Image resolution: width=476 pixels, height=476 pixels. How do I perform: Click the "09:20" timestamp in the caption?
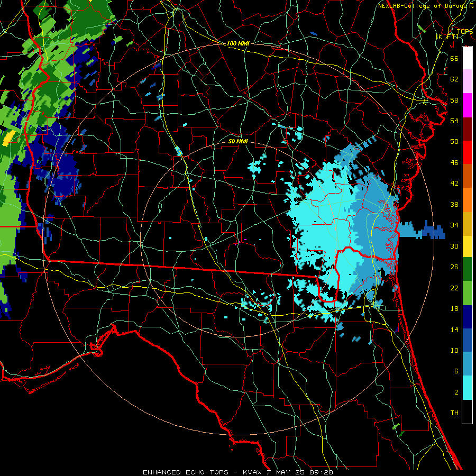pos(322,472)
